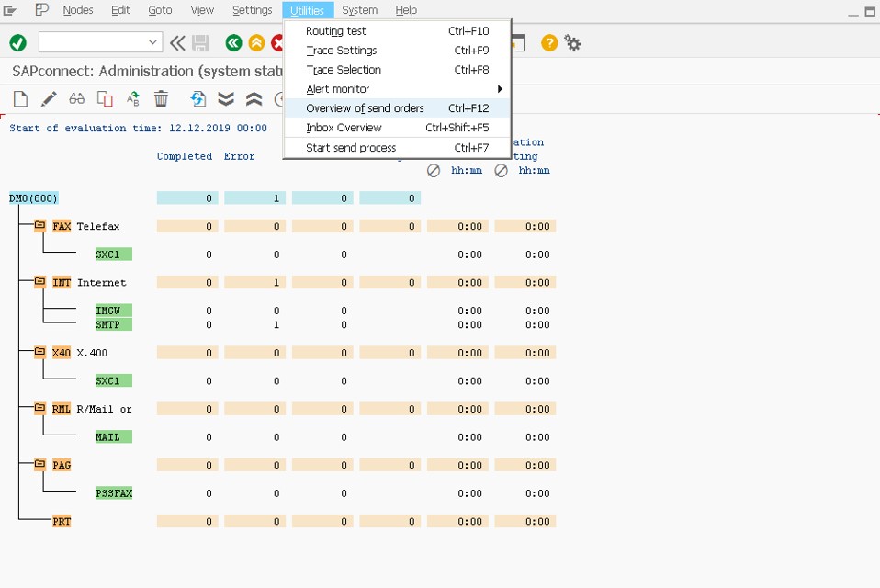
Task: Select the IMGW node
Action: [x=113, y=311]
